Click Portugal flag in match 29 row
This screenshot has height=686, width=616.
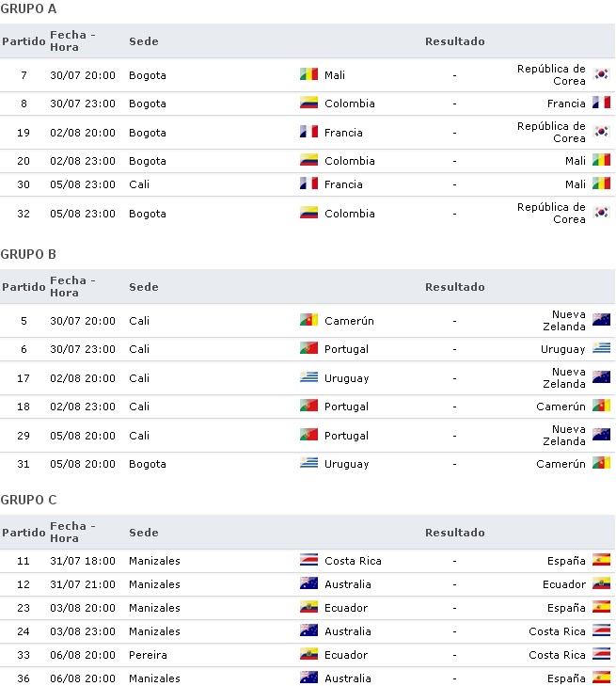coord(308,435)
